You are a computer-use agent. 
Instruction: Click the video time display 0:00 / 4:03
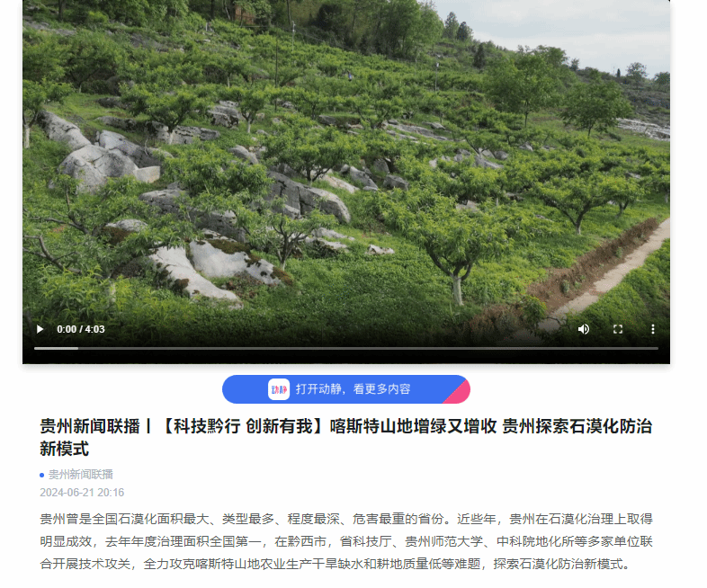[81, 329]
